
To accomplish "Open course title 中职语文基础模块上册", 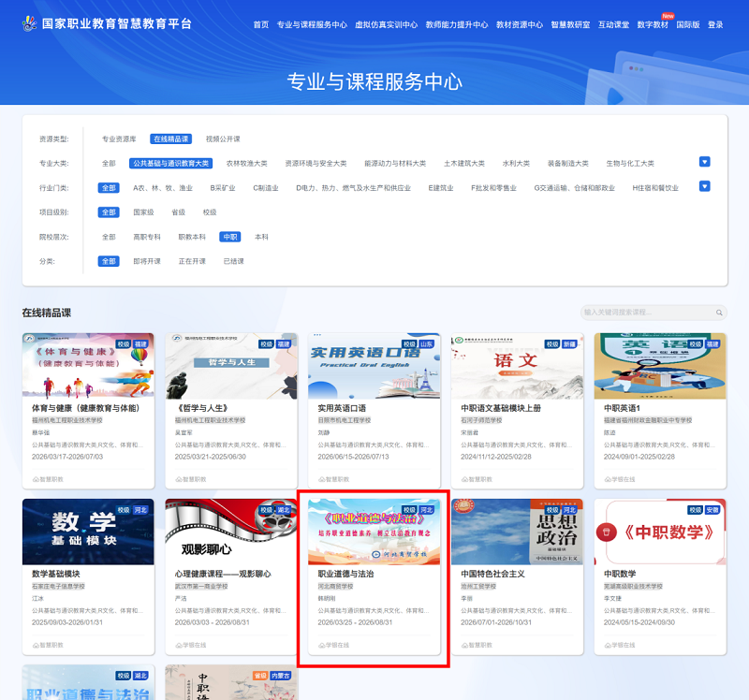I will point(501,408).
